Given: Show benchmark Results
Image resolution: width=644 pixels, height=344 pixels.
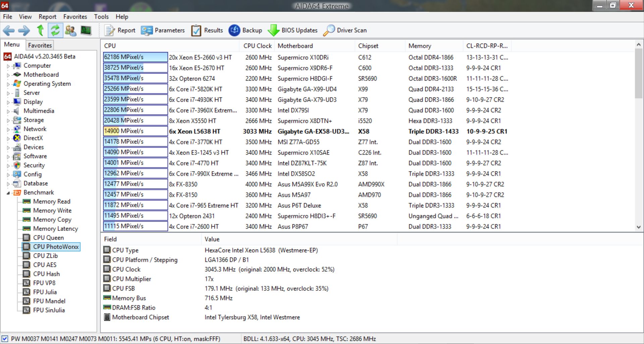Looking at the screenshot, I should click(207, 31).
